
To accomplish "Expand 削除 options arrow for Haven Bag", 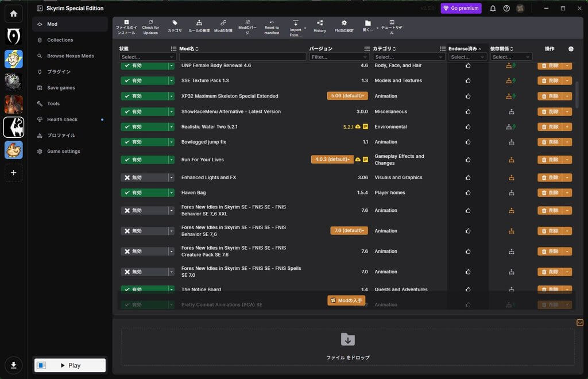I will click(567, 193).
